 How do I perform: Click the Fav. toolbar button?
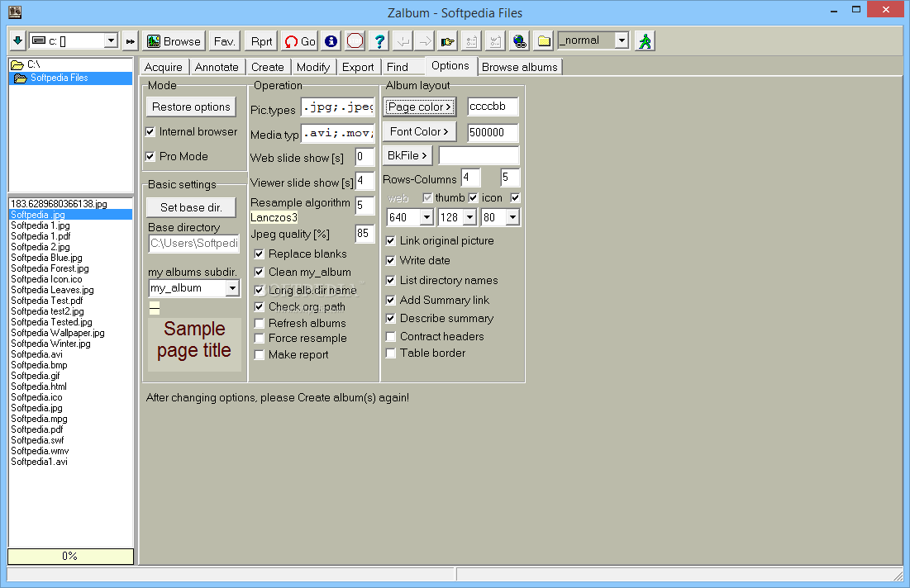tap(224, 41)
